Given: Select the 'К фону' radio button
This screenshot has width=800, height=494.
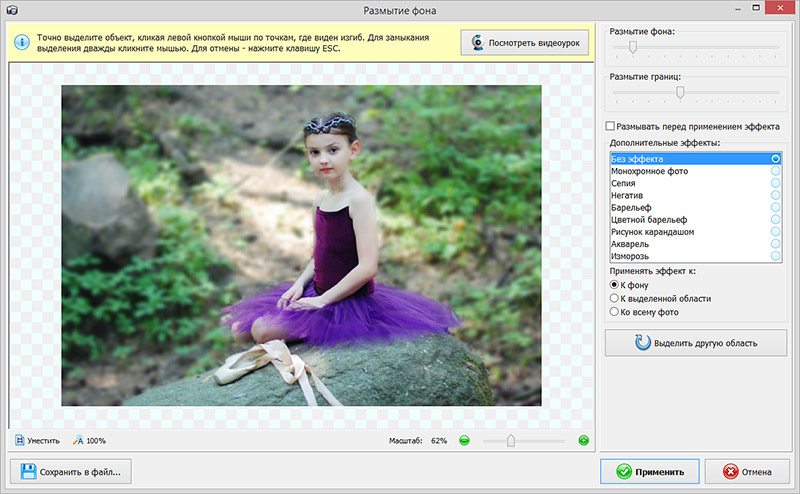Looking at the screenshot, I should [614, 284].
